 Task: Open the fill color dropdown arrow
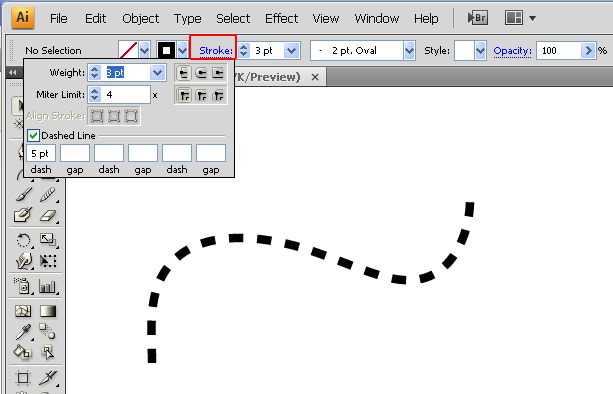pyautogui.click(x=145, y=50)
